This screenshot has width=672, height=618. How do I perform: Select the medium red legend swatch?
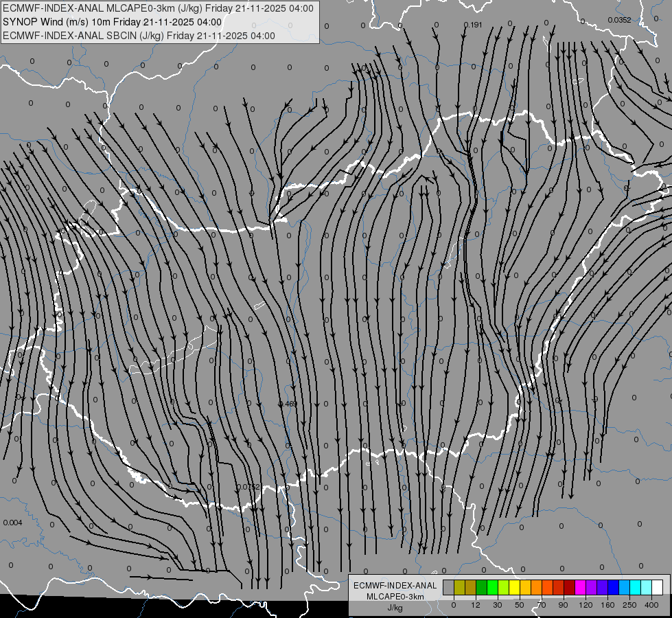click(x=559, y=587)
